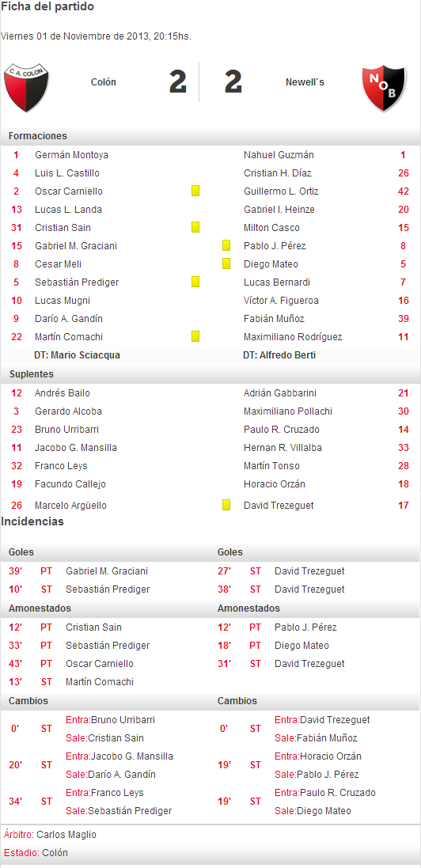Select the Incidencias heading
This screenshot has height=868, width=421.
coord(32,521)
